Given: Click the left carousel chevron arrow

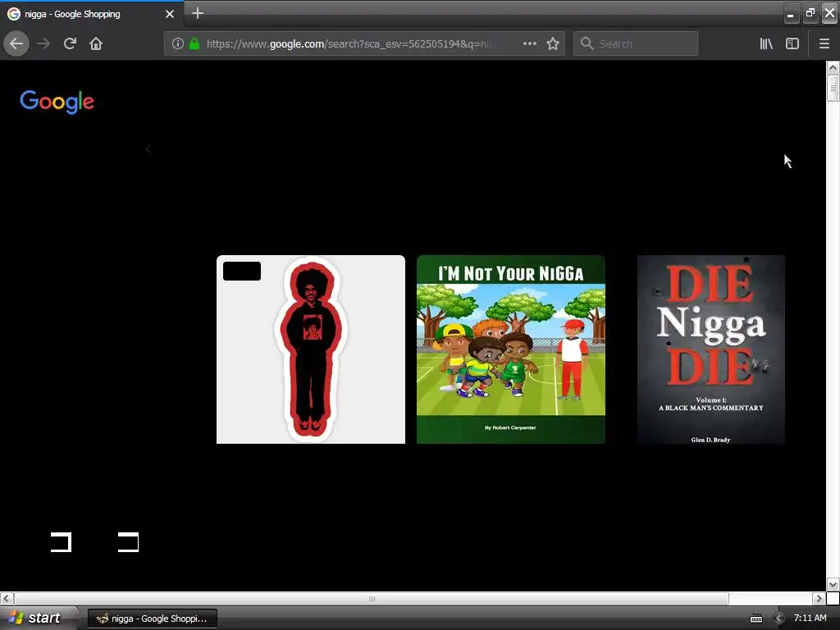Looking at the screenshot, I should (148, 149).
